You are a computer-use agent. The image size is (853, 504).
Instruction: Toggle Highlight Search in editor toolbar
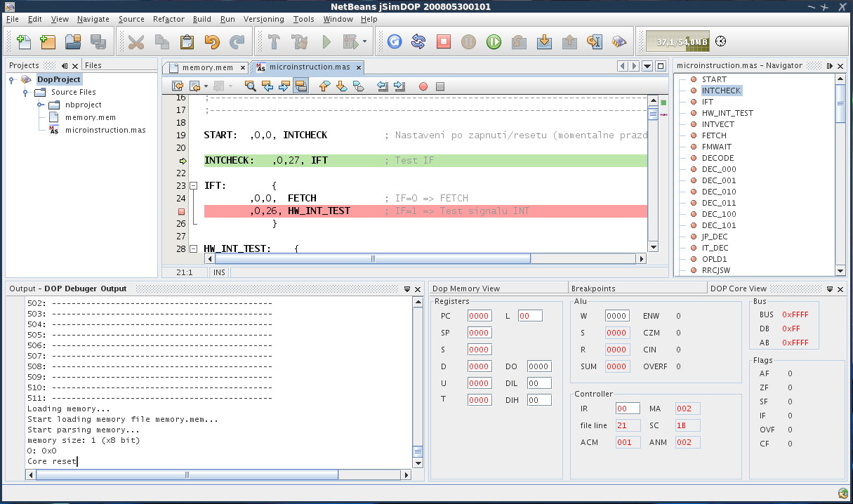coord(301,86)
